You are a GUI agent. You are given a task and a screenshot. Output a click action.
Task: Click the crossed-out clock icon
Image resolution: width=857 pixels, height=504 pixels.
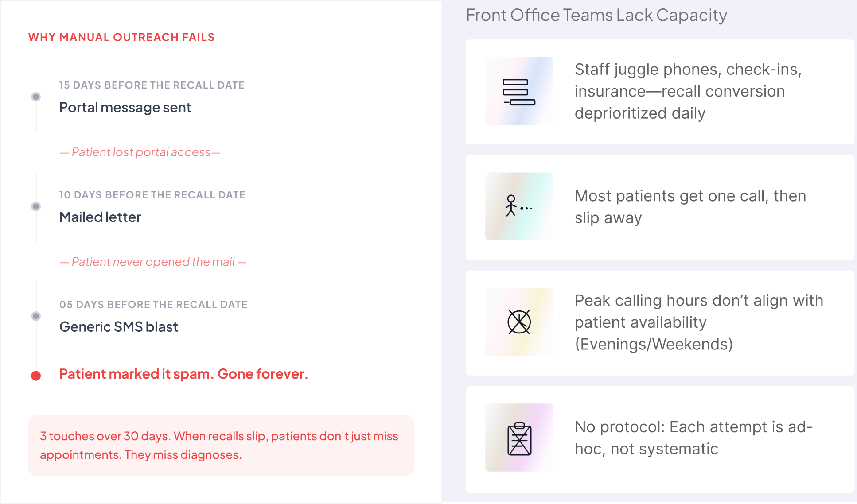point(519,322)
